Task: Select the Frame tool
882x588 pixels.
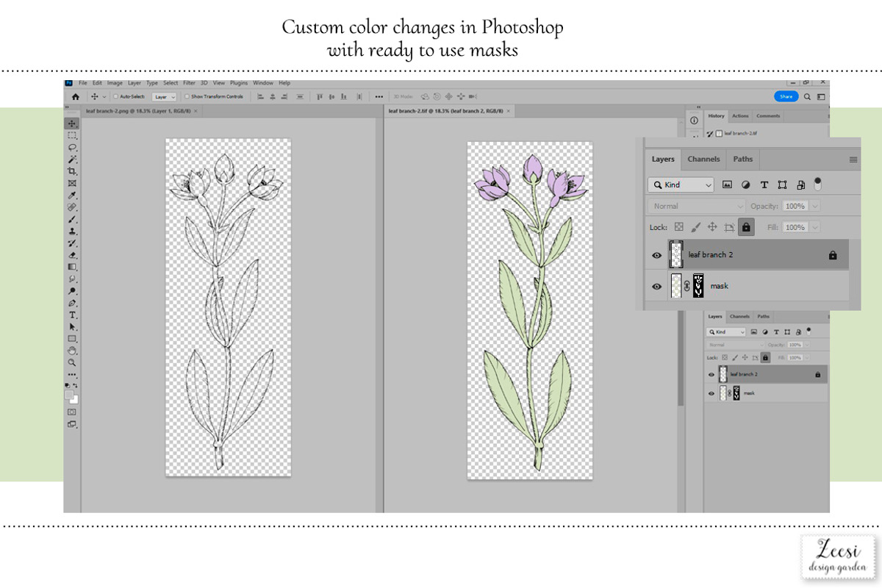Action: 72,183
